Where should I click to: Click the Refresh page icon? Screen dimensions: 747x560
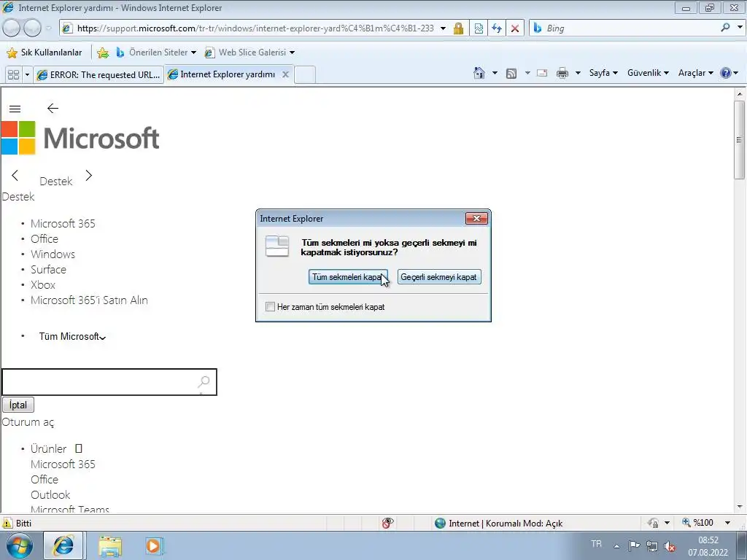coord(497,28)
